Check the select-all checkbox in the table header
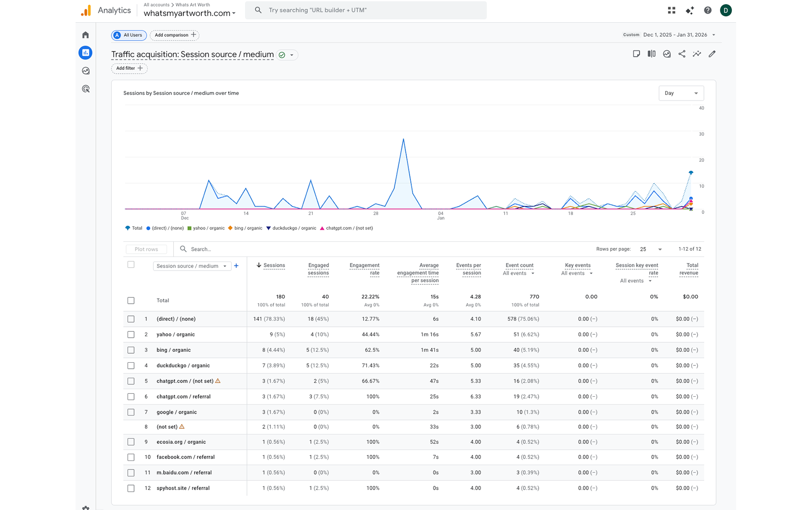The width and height of the screenshot is (812, 510). pos(131,264)
